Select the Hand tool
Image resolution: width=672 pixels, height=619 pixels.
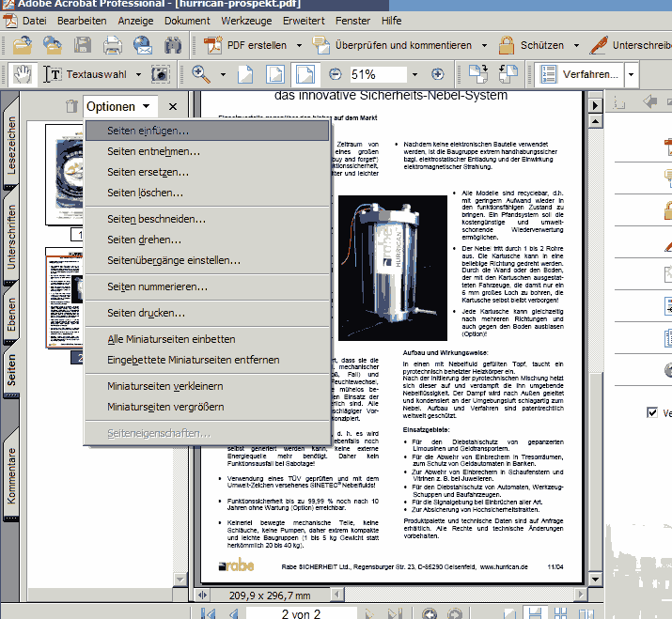tap(23, 74)
